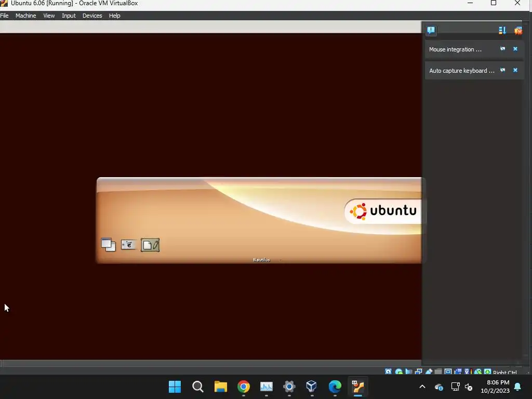Click the recording status bar icon

pos(458,372)
